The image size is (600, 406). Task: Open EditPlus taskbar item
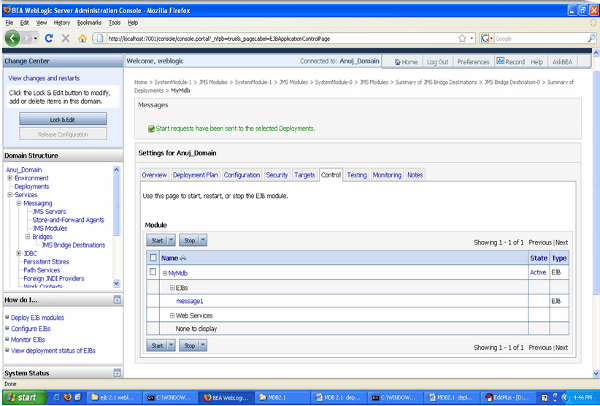pos(507,398)
